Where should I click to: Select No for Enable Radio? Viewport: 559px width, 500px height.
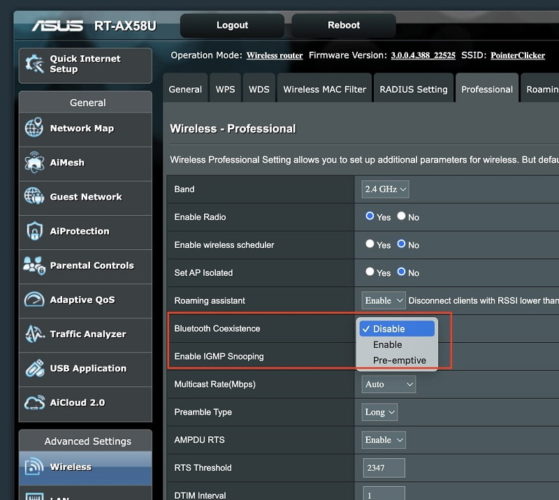pyautogui.click(x=401, y=216)
